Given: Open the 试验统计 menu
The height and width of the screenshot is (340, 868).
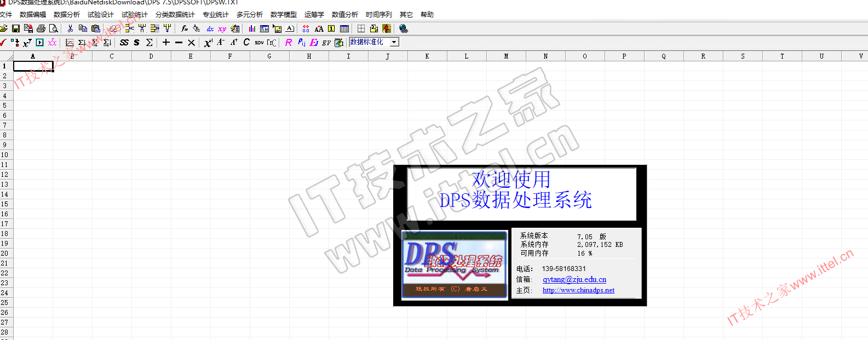Looking at the screenshot, I should pyautogui.click(x=135, y=15).
